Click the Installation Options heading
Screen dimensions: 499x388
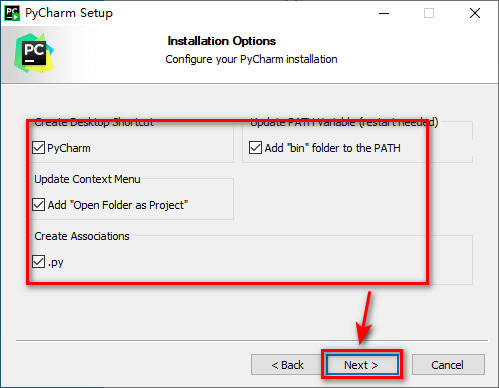[222, 41]
